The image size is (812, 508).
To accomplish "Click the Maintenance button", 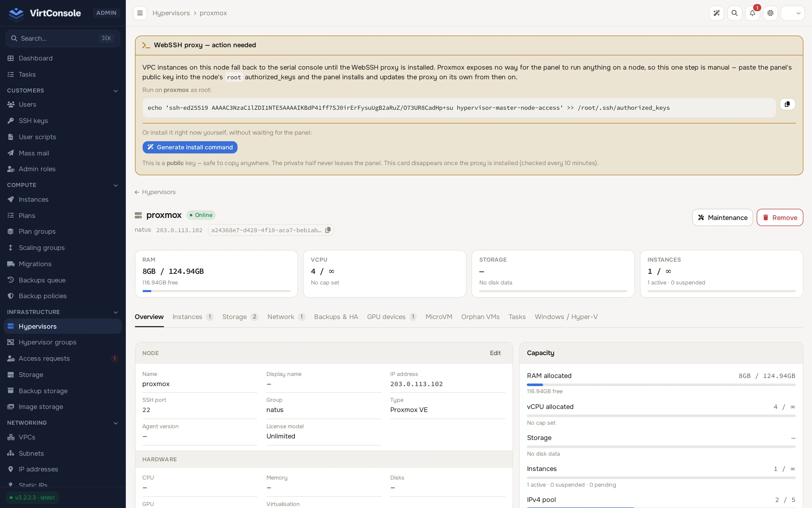I will [722, 218].
